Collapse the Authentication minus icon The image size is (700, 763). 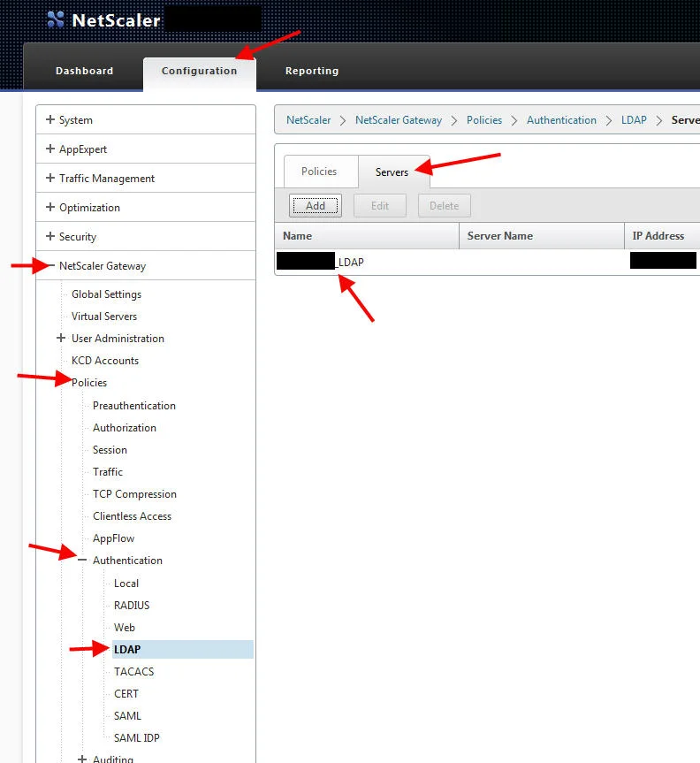pyautogui.click(x=81, y=560)
